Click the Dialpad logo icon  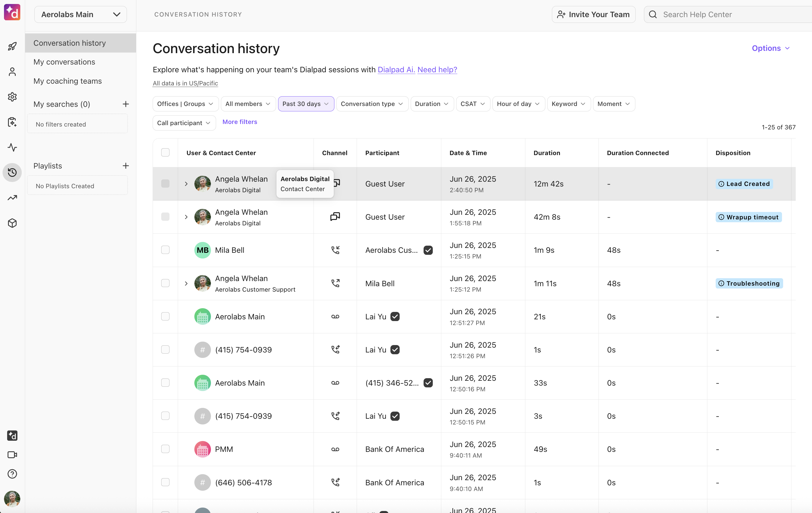[x=12, y=13]
